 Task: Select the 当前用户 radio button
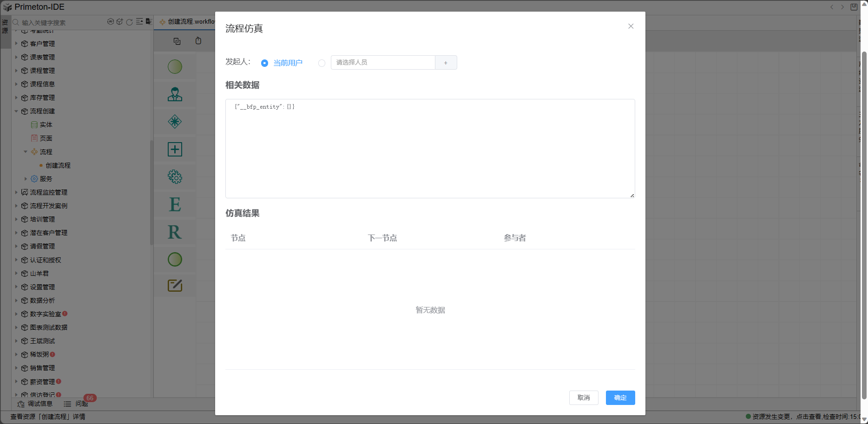click(x=264, y=63)
